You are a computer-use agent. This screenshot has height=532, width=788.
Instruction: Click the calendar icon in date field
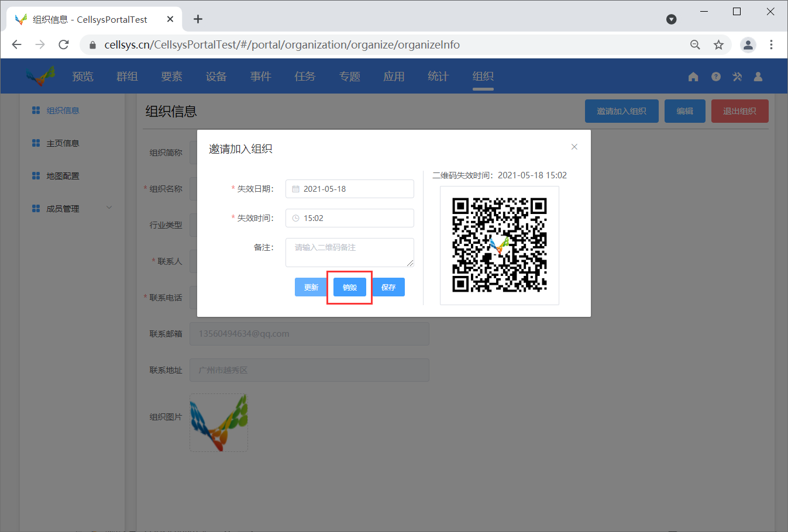[x=295, y=189]
